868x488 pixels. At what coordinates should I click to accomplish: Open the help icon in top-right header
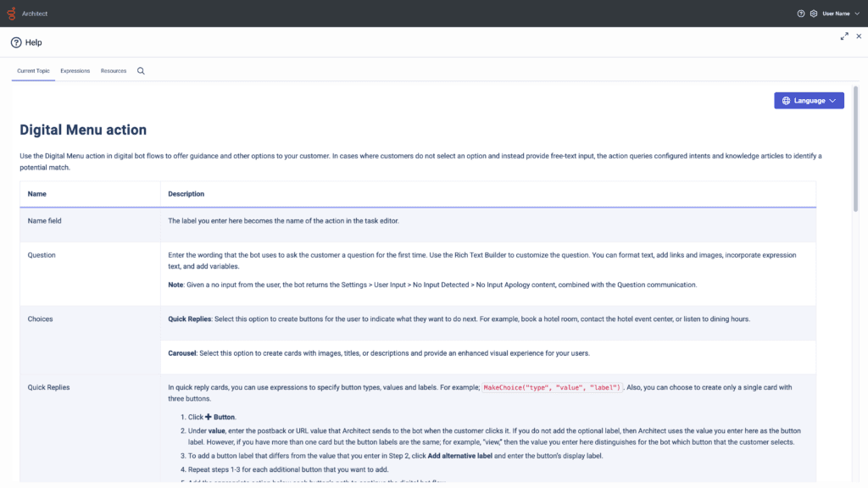(801, 14)
